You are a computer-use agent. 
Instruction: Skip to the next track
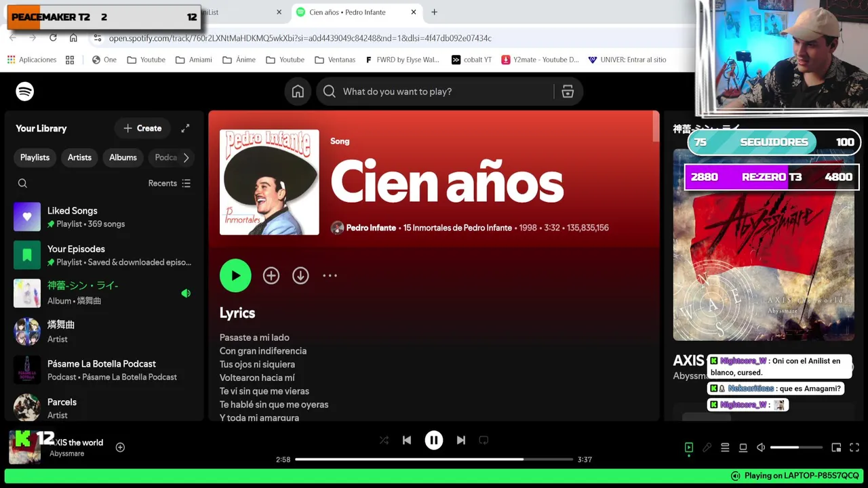(x=461, y=440)
